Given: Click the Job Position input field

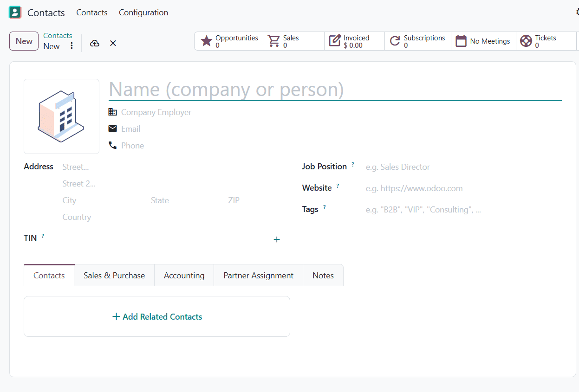Looking at the screenshot, I should pyautogui.click(x=463, y=167).
